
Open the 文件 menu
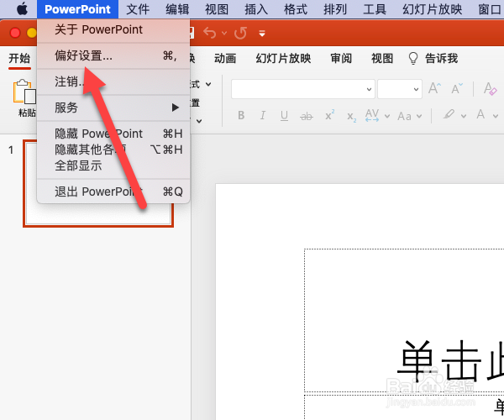138,9
